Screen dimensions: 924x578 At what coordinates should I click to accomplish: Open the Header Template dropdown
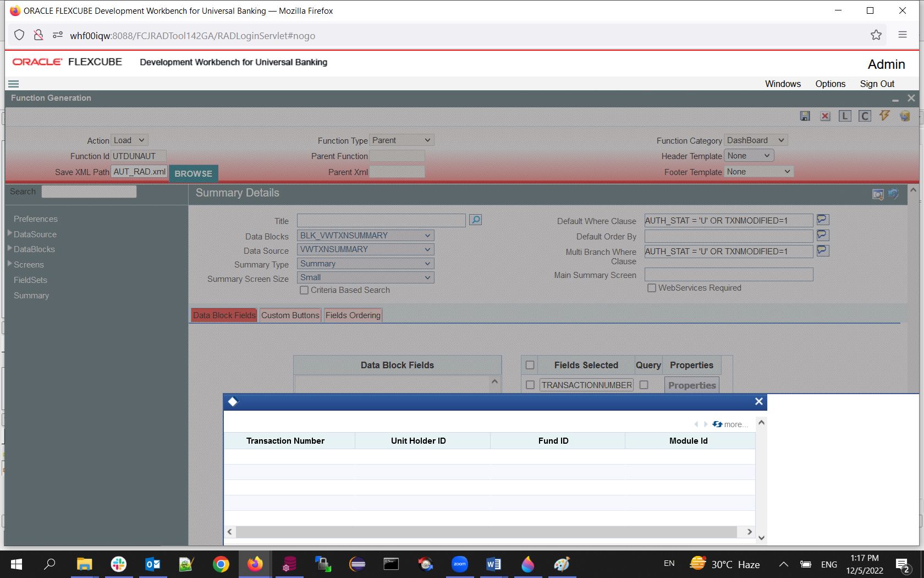[x=749, y=156]
